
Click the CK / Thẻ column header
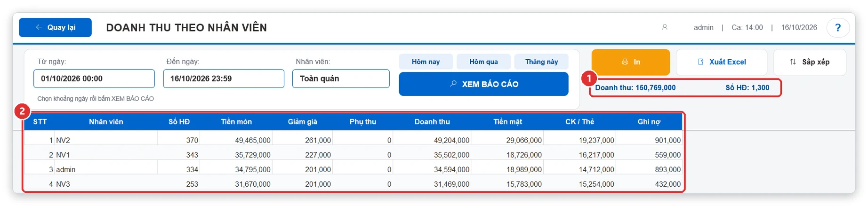tap(579, 122)
